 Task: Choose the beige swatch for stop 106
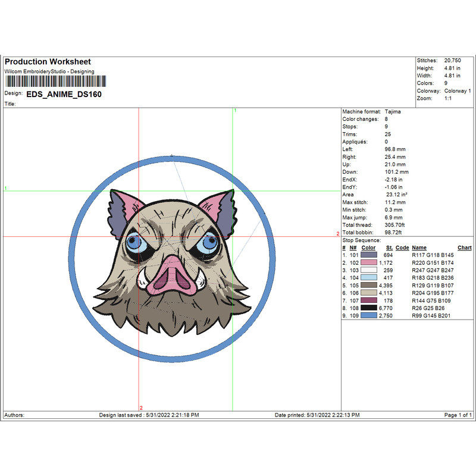click(x=369, y=293)
